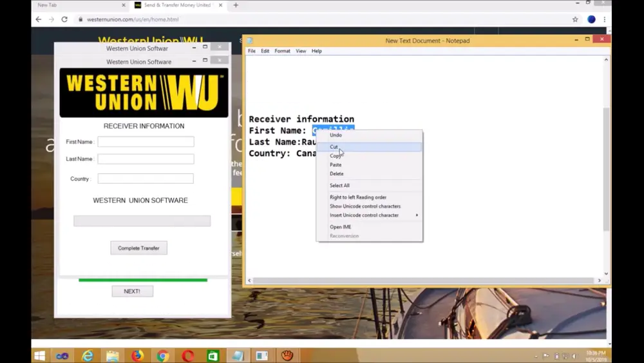The image size is (644, 363).
Task: Click the NEXT! button
Action: click(x=132, y=291)
